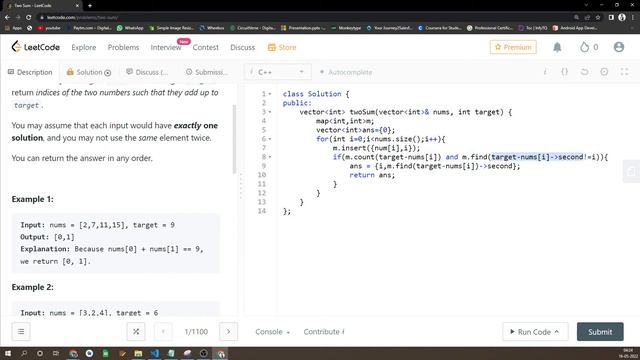This screenshot has height=360, width=640.
Task: Click the streak flame icon
Action: tap(584, 47)
